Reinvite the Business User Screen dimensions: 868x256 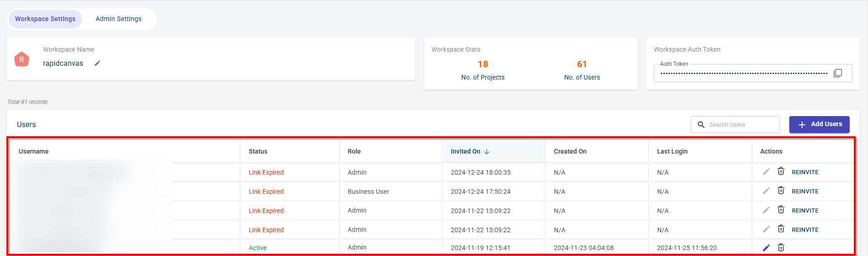click(x=805, y=192)
